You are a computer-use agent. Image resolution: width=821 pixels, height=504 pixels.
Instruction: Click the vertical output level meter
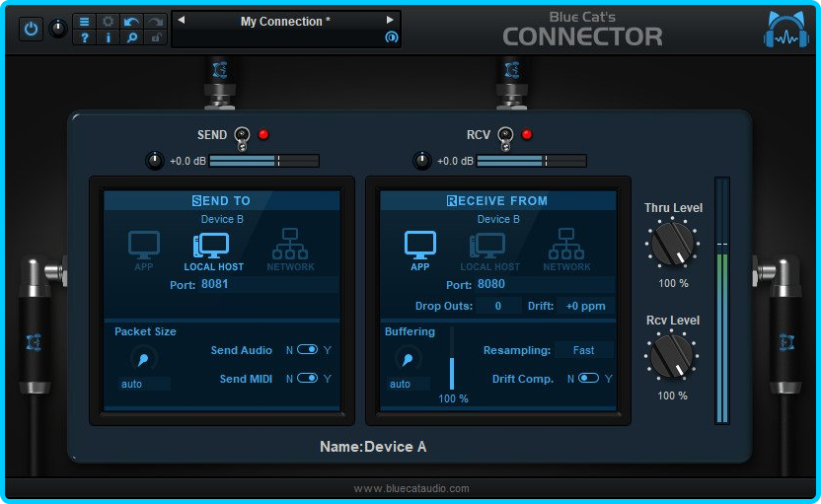click(722, 301)
